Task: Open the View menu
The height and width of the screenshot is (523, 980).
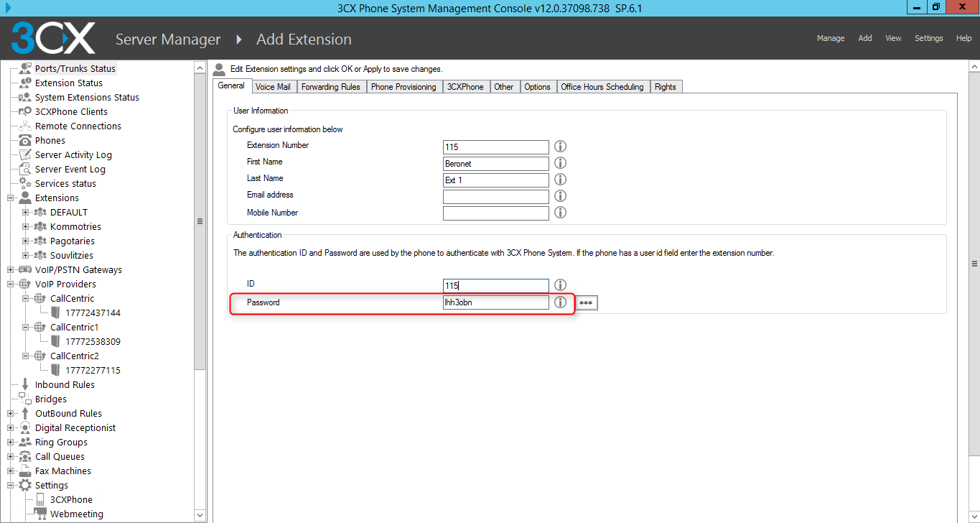Action: coord(893,38)
